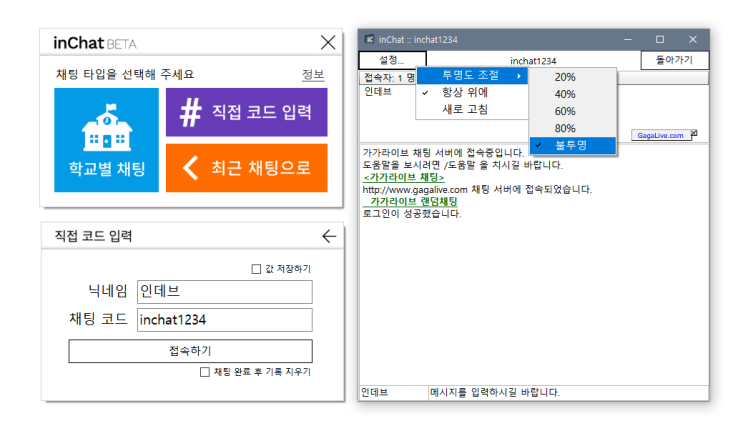Screen dimensions: 743x441
Task: Toggle 채팅 완료 후 기록 지우기 checkbox
Action: click(x=205, y=372)
